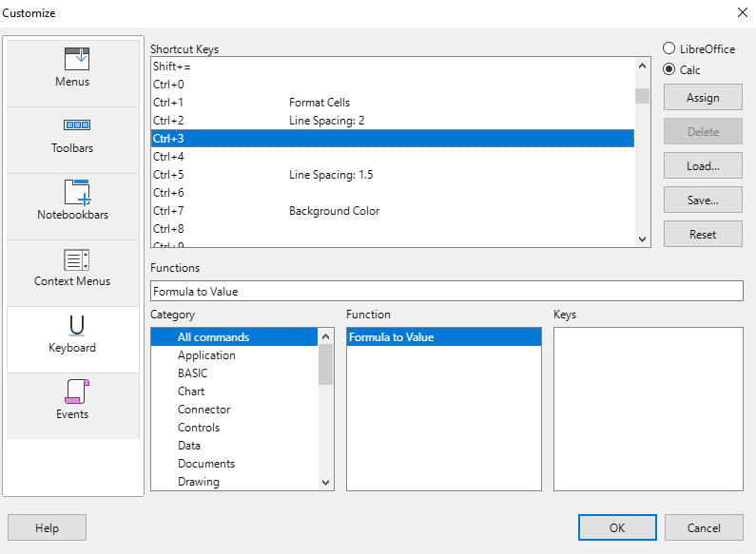Click the shortcut keys scrollbar thumb
The width and height of the screenshot is (756, 554).
tap(642, 96)
